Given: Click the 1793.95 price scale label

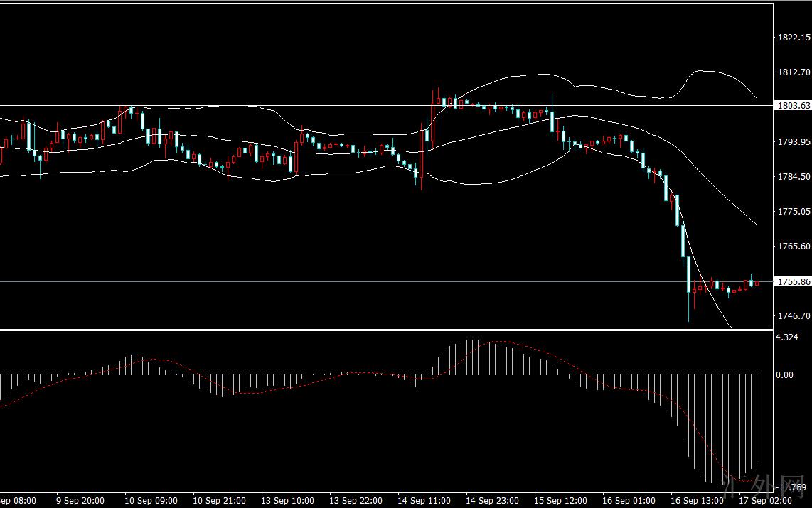Looking at the screenshot, I should tap(794, 142).
